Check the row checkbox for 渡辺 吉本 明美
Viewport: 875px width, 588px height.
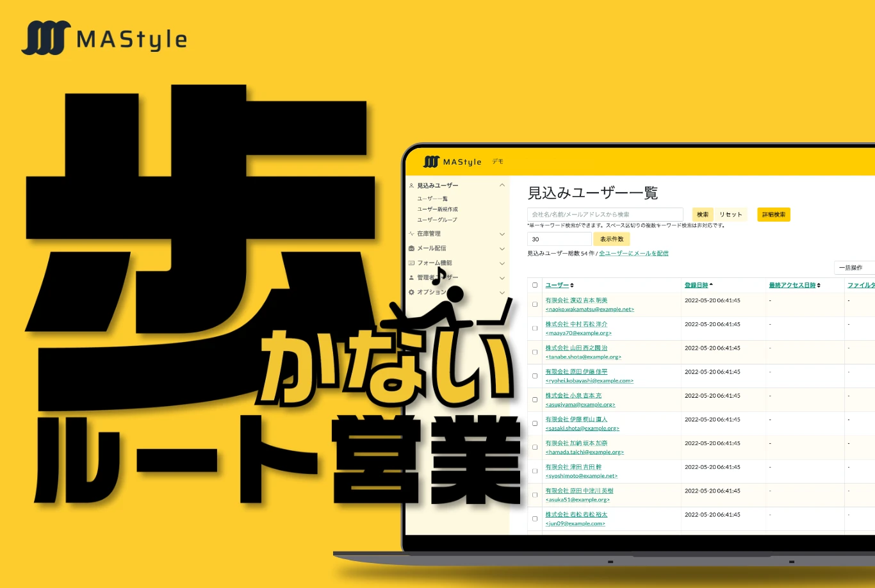535,305
